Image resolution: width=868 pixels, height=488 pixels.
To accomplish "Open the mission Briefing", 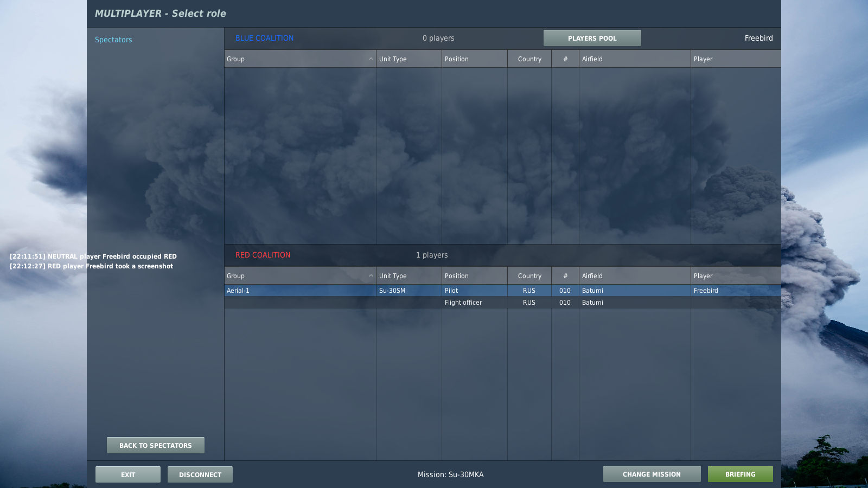I will click(740, 474).
